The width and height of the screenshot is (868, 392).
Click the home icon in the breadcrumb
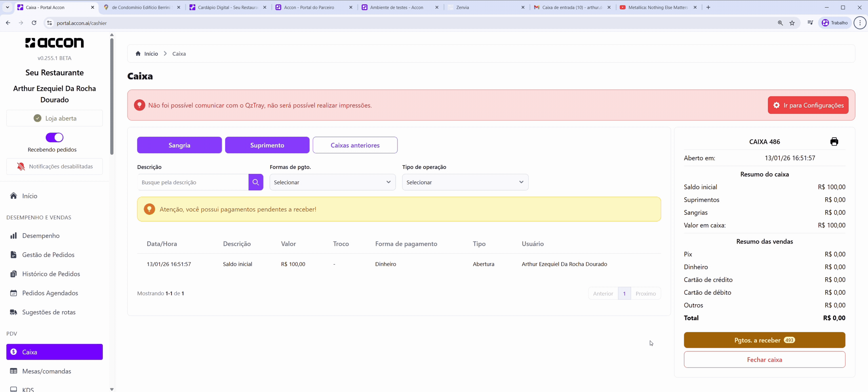[138, 54]
